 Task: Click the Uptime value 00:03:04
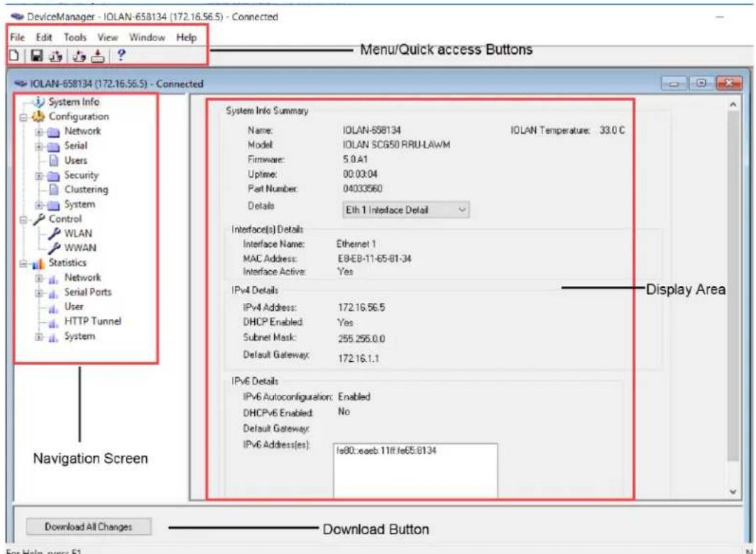pyautogui.click(x=360, y=174)
